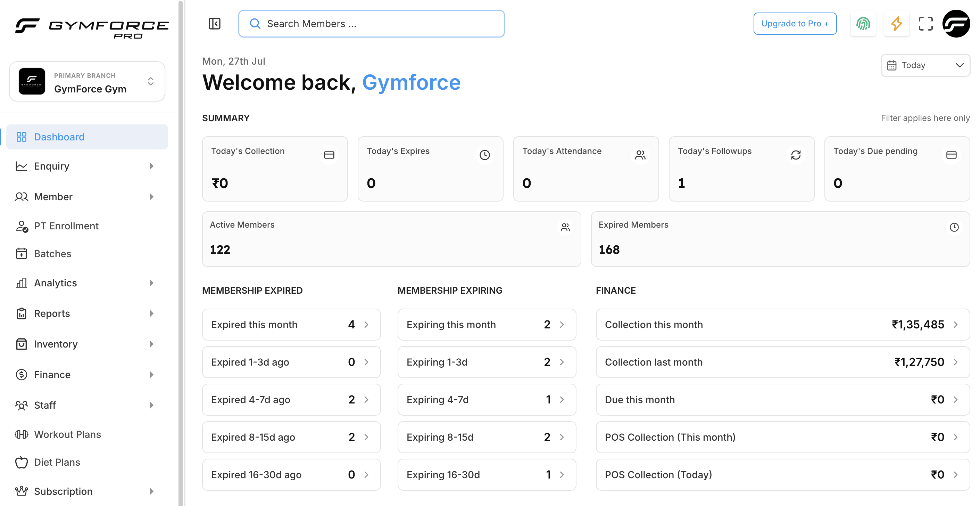
Task: Open Collection this month details
Action: tap(782, 324)
